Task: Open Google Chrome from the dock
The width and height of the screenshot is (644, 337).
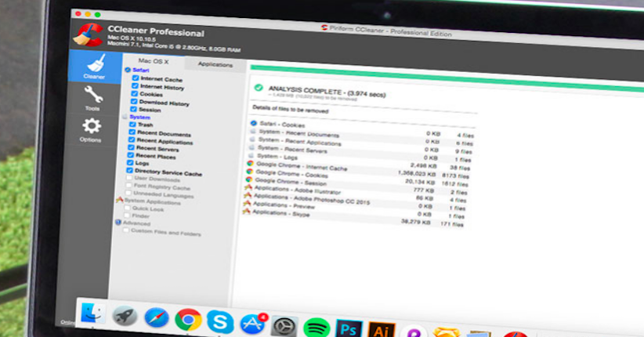Action: point(186,319)
